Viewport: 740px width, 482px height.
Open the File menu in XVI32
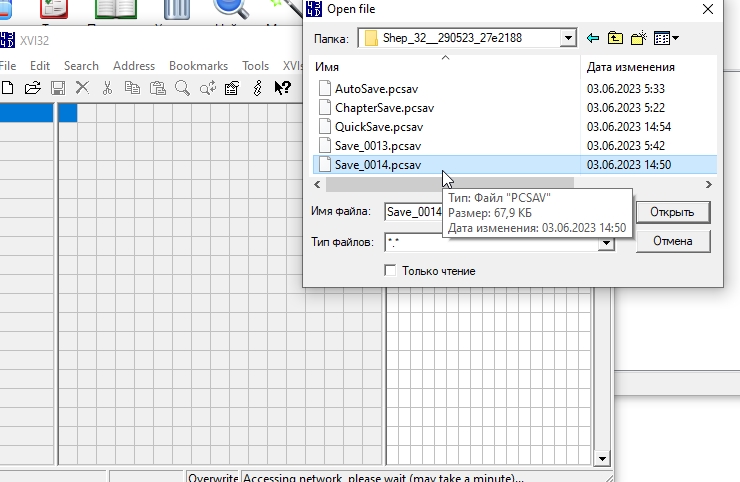(x=8, y=66)
